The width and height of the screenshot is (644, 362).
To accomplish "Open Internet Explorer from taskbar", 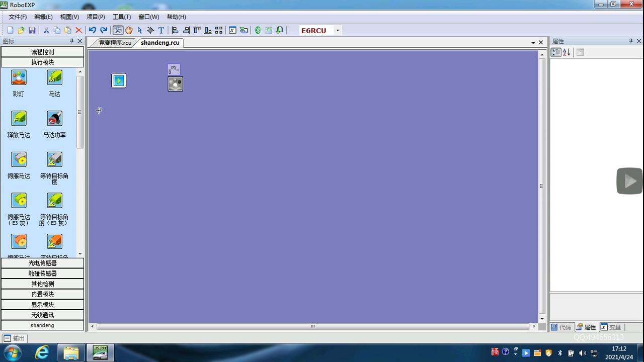I will (x=41, y=353).
